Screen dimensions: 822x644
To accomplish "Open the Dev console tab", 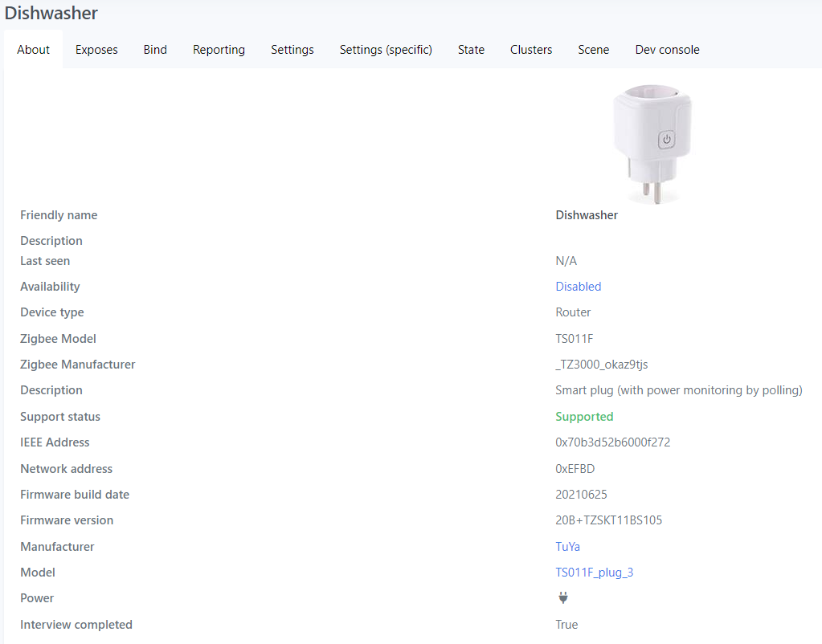I will coord(667,49).
